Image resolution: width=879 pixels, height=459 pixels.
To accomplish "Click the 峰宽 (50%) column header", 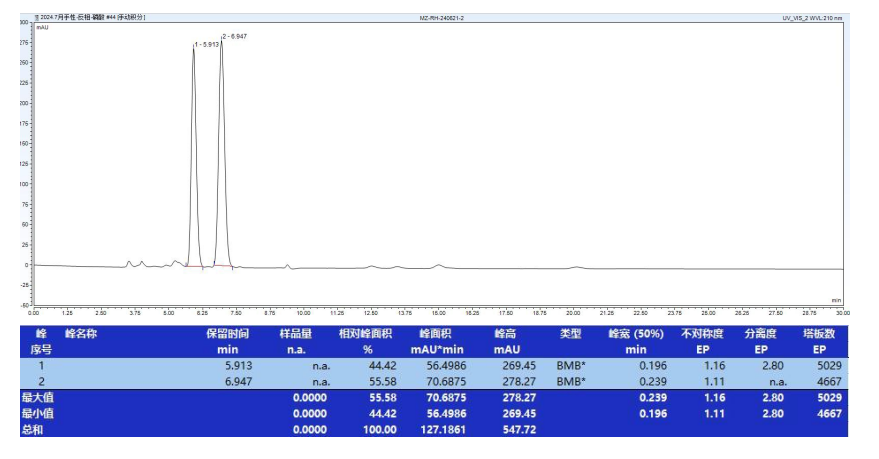I will (636, 332).
